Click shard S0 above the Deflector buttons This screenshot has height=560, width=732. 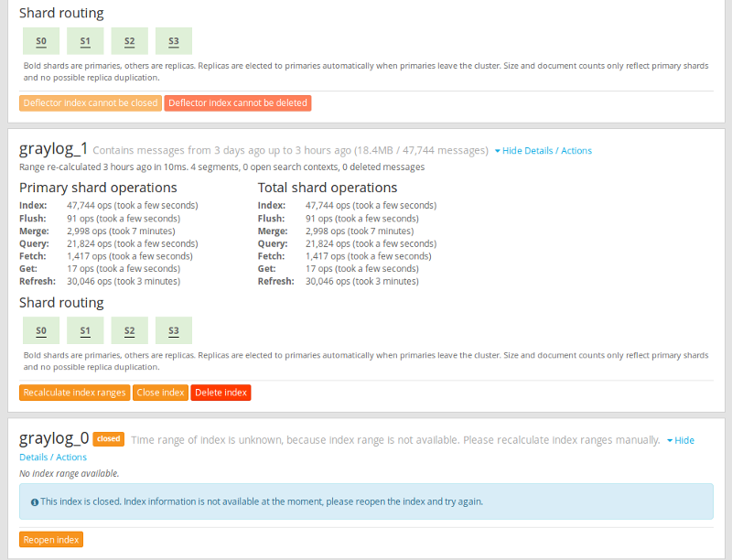coord(41,41)
